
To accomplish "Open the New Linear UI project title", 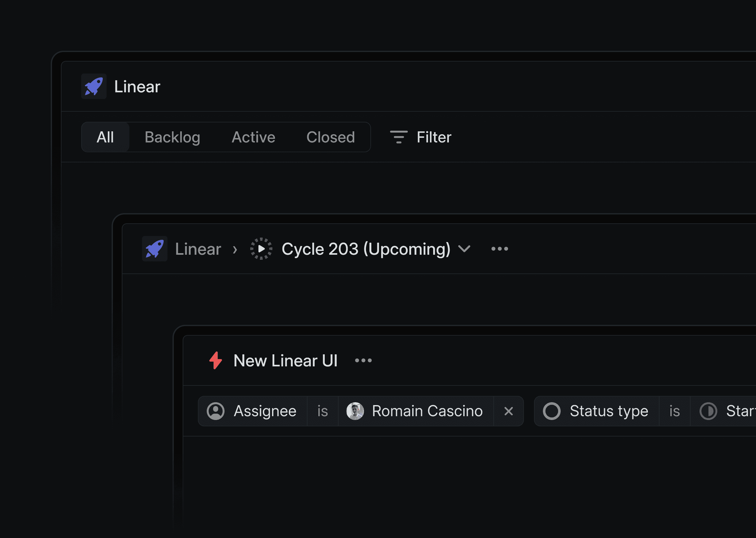I will 285,360.
